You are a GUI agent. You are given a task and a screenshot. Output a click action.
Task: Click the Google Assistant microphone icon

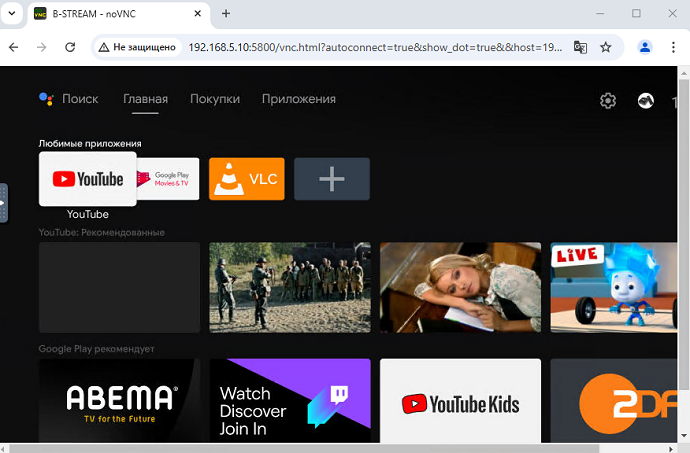(x=46, y=99)
